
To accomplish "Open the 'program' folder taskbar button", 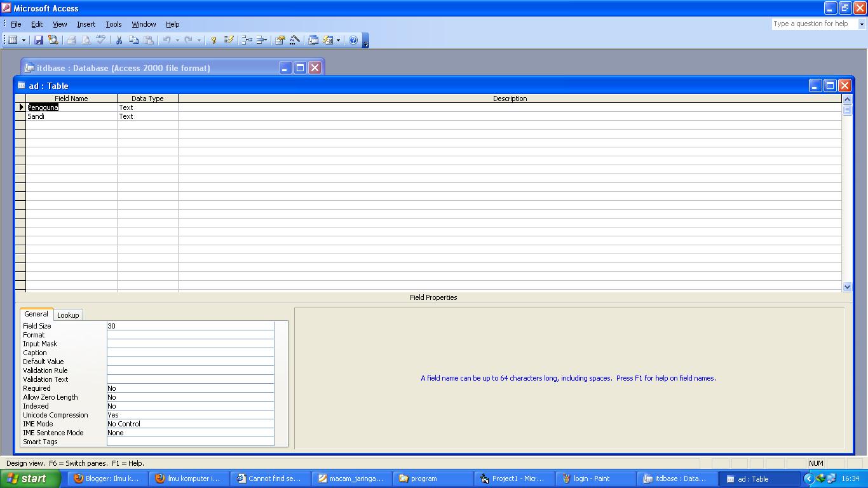I will coord(432,478).
